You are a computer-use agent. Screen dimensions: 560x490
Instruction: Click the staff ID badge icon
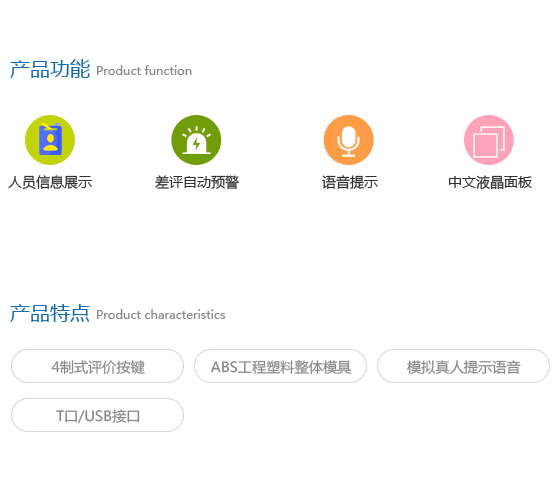click(50, 140)
